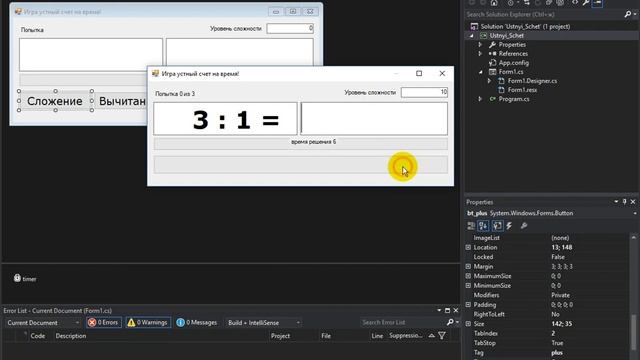The image size is (640, 360).
Task: Sort by the Description column header
Action: click(x=71, y=336)
